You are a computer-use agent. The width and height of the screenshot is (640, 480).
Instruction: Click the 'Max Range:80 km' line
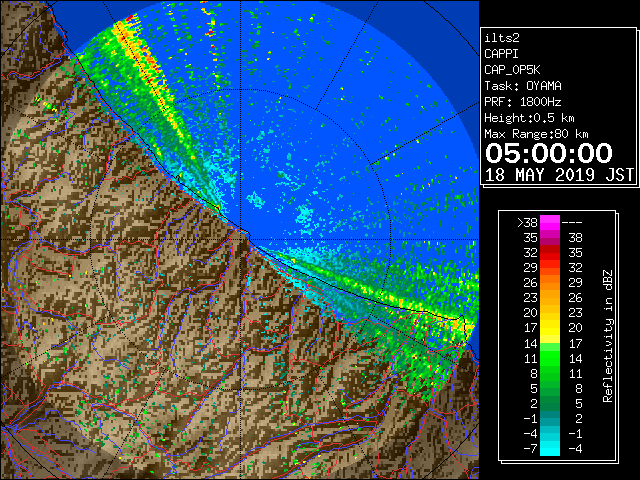536,134
